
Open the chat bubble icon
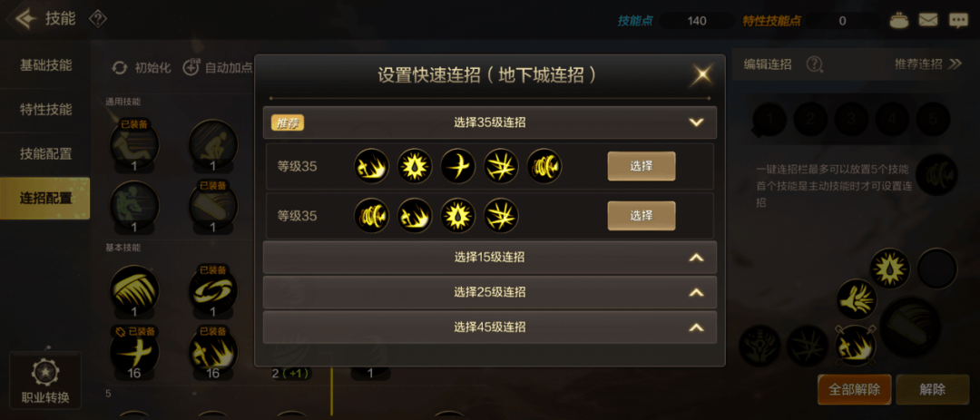tap(958, 21)
